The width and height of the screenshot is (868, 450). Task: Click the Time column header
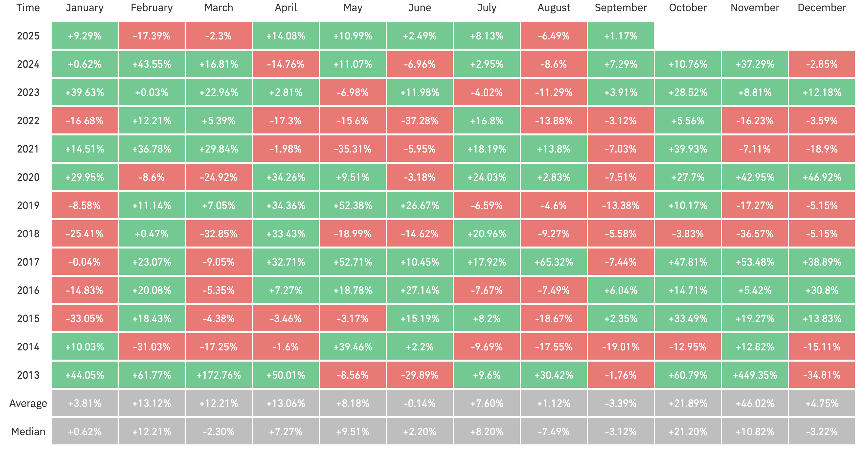(28, 8)
